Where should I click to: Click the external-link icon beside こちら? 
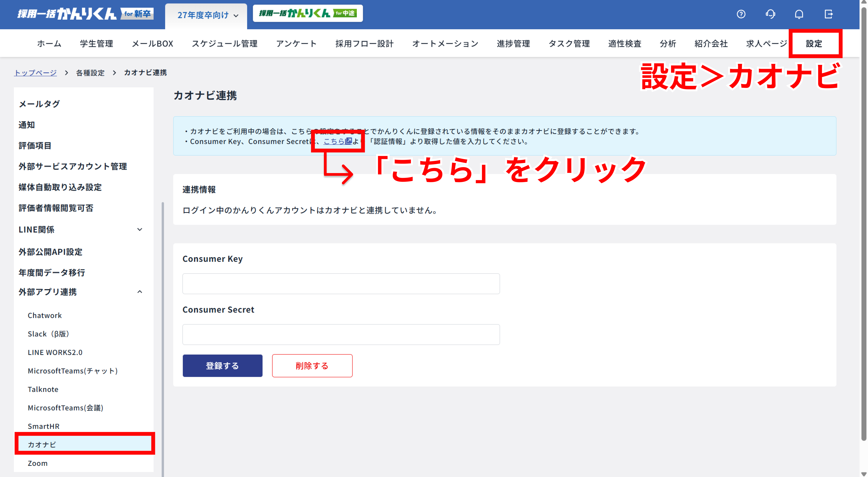coord(349,141)
